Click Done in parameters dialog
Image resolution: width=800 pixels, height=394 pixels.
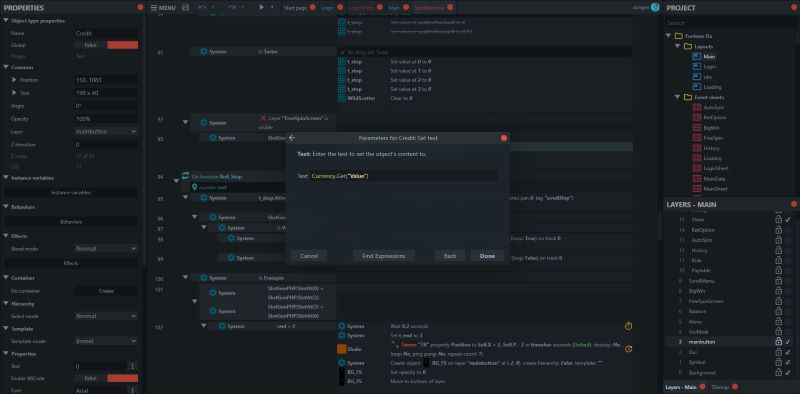[487, 256]
